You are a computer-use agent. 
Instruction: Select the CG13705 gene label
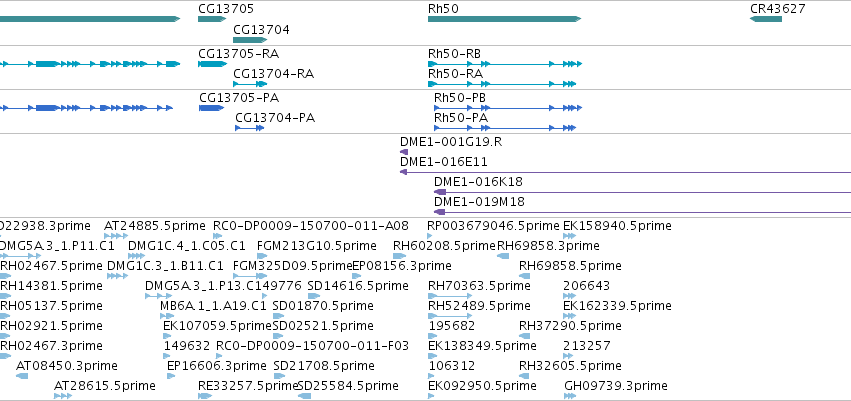225,9
